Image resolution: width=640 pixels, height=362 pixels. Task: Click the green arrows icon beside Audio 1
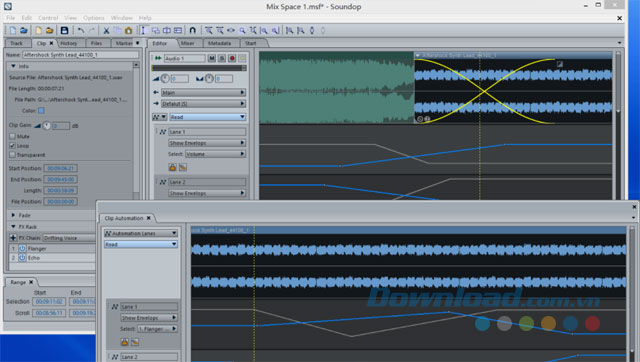coord(158,58)
